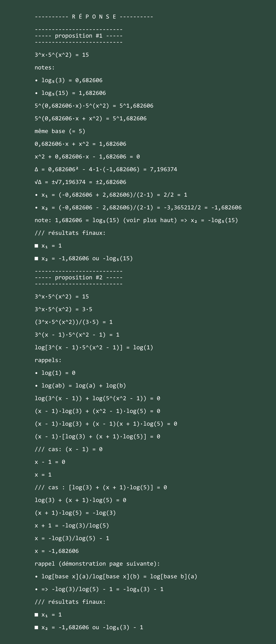The height and width of the screenshot is (644, 276).
Task: Click the √Δ = ±2,682606 line
Action: 80,182
